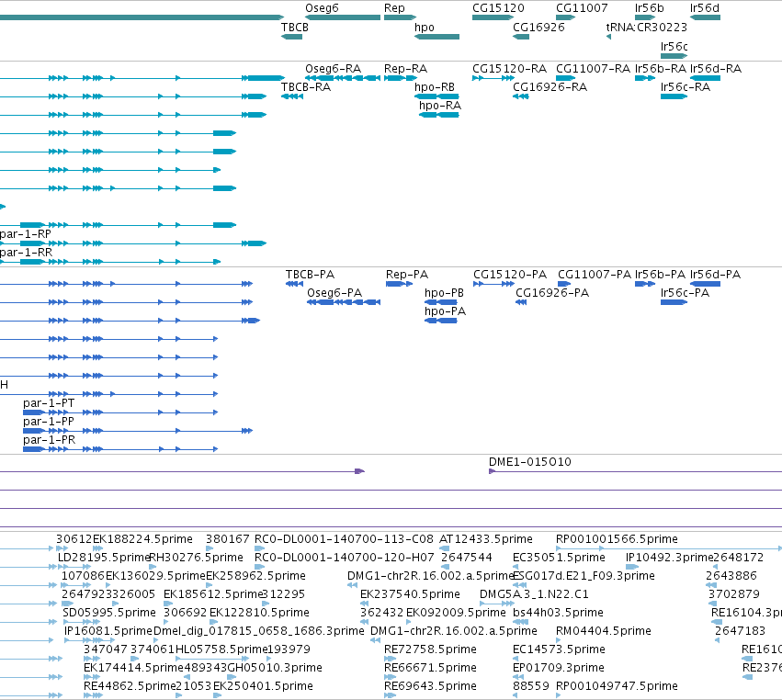Select transcript label Oseg6-RA
Viewport: 782px width, 700px height.
tap(334, 69)
